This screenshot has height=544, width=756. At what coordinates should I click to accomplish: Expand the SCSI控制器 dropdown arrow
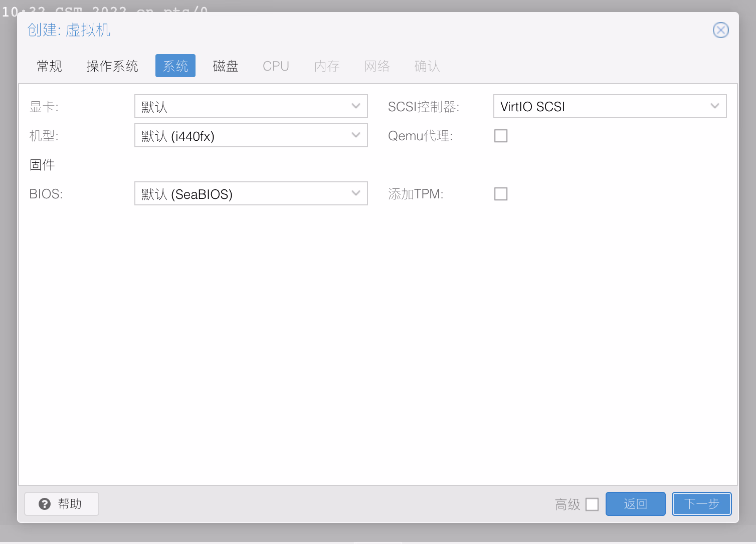click(714, 106)
